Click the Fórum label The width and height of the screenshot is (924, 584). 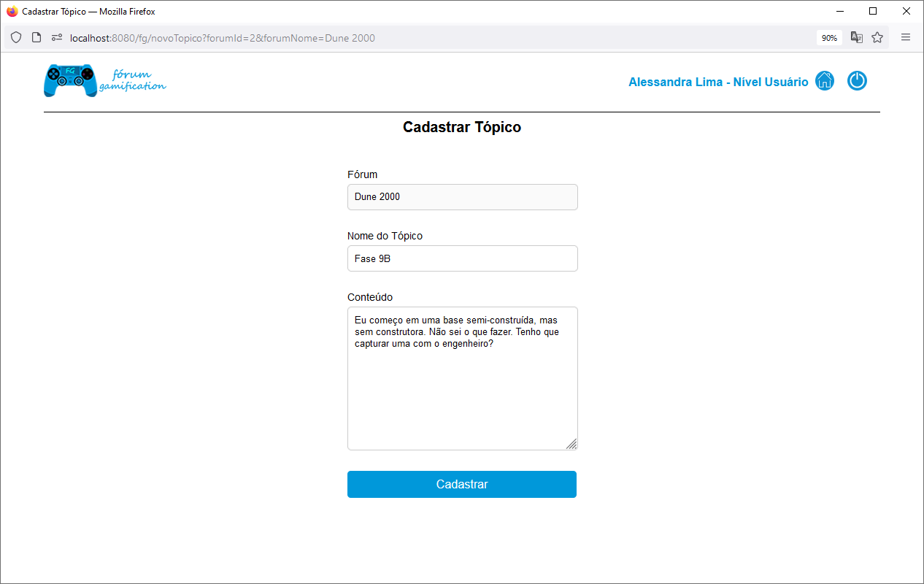[363, 174]
